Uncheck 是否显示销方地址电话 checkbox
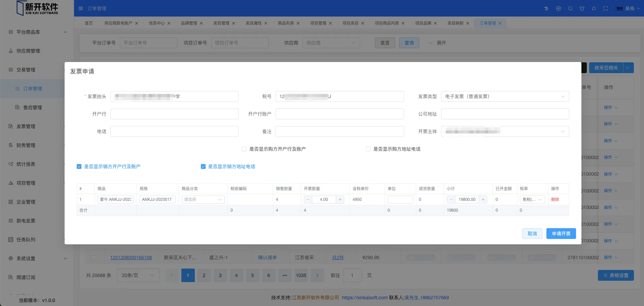 (x=203, y=166)
